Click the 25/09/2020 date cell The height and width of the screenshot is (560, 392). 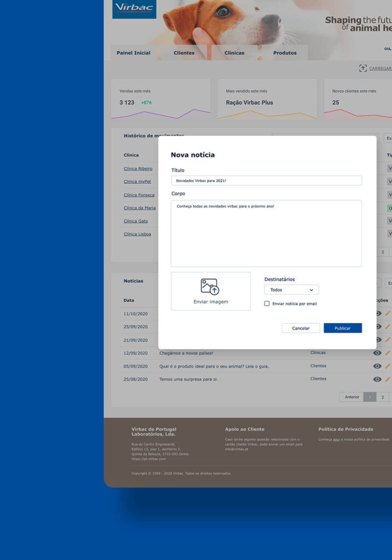click(136, 327)
